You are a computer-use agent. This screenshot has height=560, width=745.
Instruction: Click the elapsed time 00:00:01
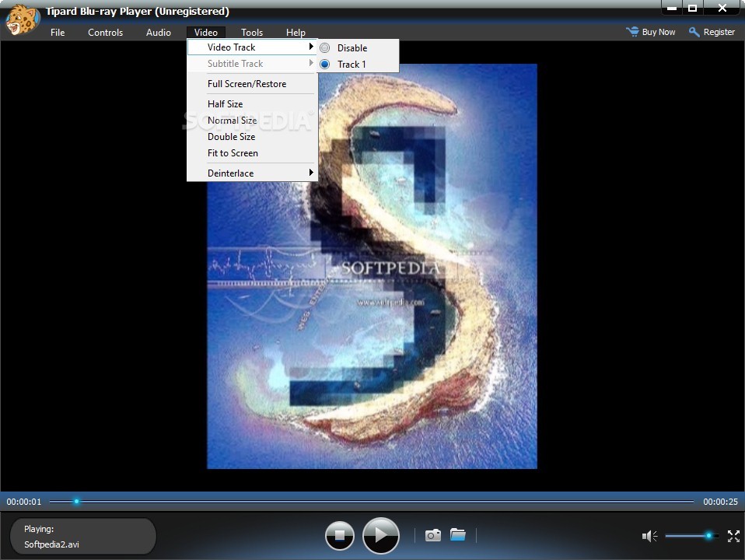(x=24, y=502)
